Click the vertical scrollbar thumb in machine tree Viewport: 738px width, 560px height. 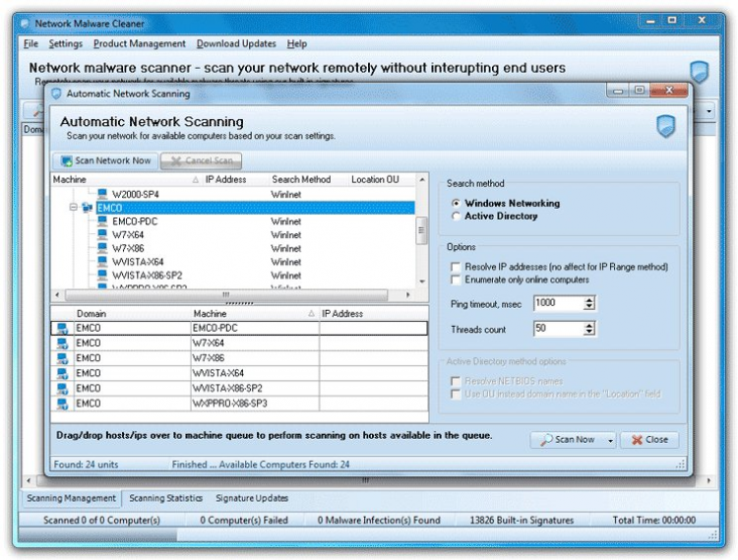tap(421, 230)
